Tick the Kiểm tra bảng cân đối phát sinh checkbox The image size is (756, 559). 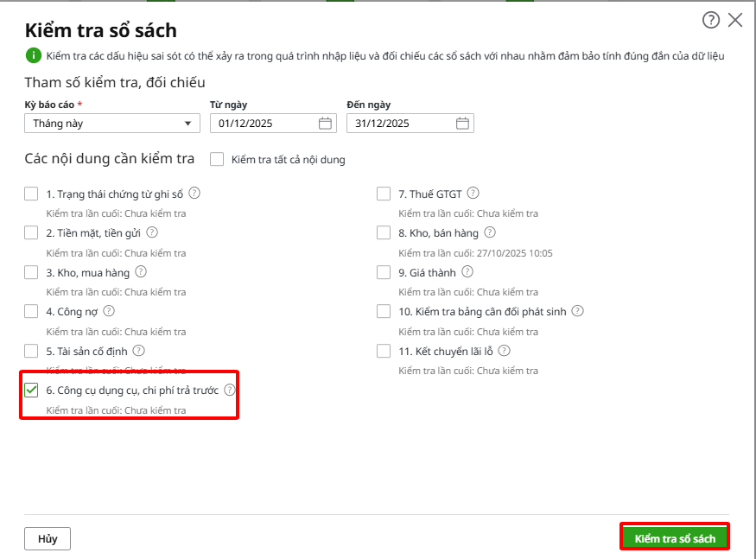click(384, 311)
